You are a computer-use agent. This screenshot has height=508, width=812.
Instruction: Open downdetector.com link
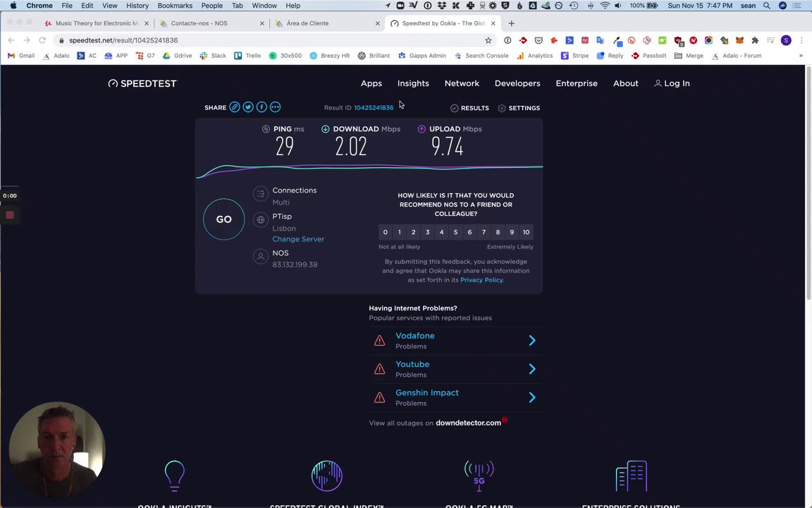click(468, 423)
